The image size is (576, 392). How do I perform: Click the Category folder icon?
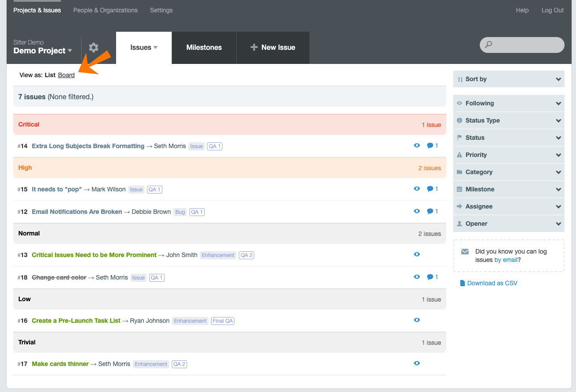pos(459,172)
